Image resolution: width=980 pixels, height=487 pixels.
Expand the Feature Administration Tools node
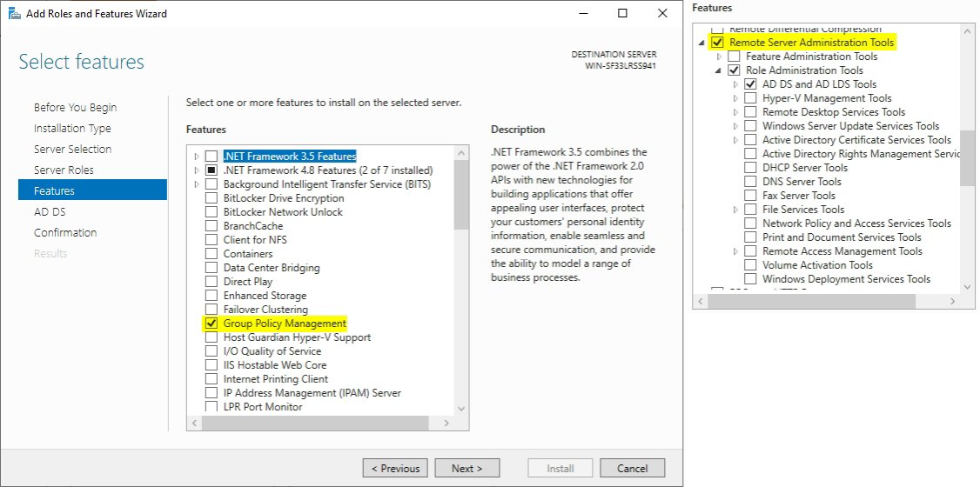coord(719,57)
